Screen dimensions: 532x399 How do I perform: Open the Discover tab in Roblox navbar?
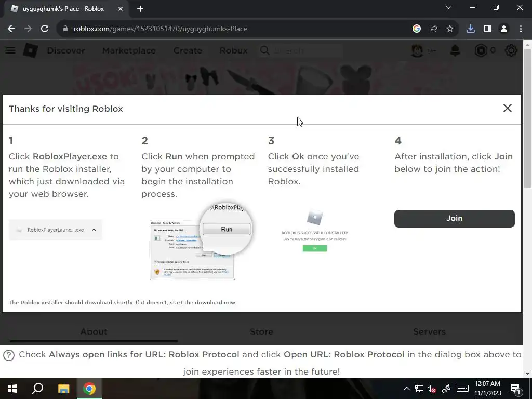point(66,50)
